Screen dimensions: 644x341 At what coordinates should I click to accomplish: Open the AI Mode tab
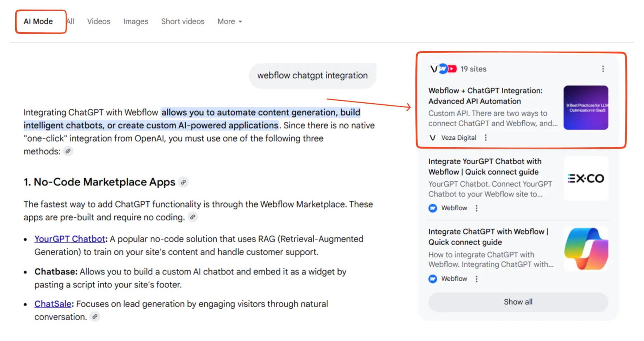(x=38, y=21)
